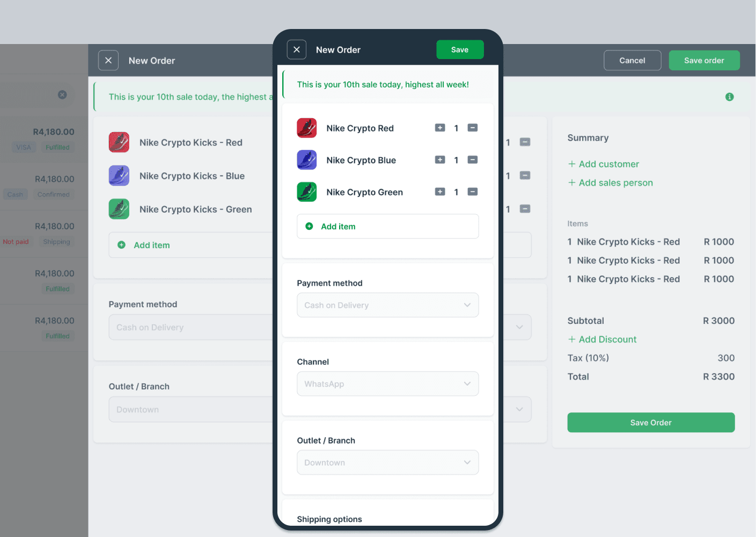Image resolution: width=756 pixels, height=537 pixels.
Task: Click Add customer in Summary
Action: (604, 164)
